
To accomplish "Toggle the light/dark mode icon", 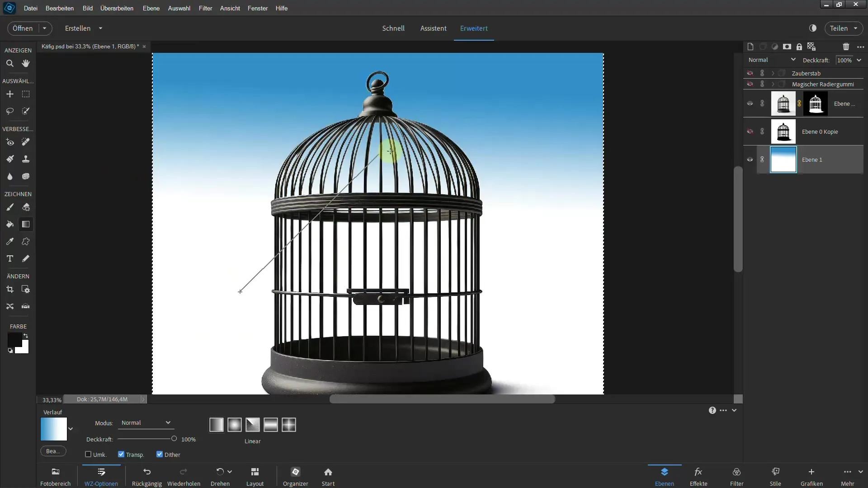I will [x=813, y=28].
